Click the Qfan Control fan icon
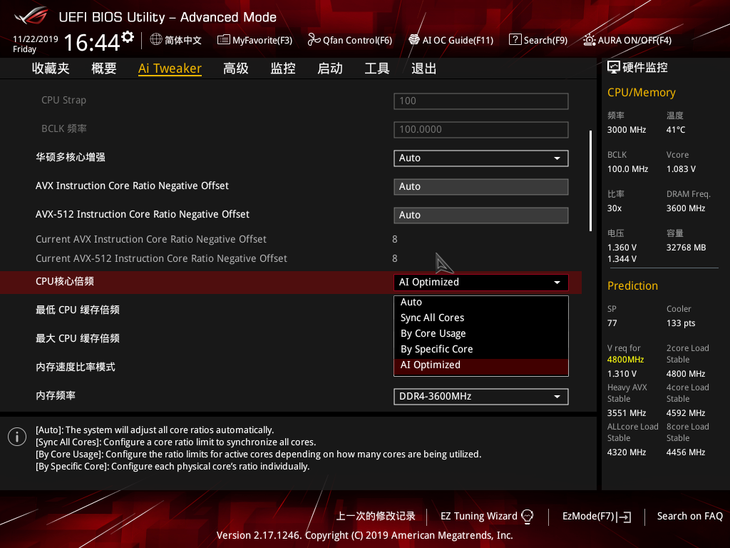730x548 pixels. pyautogui.click(x=314, y=40)
